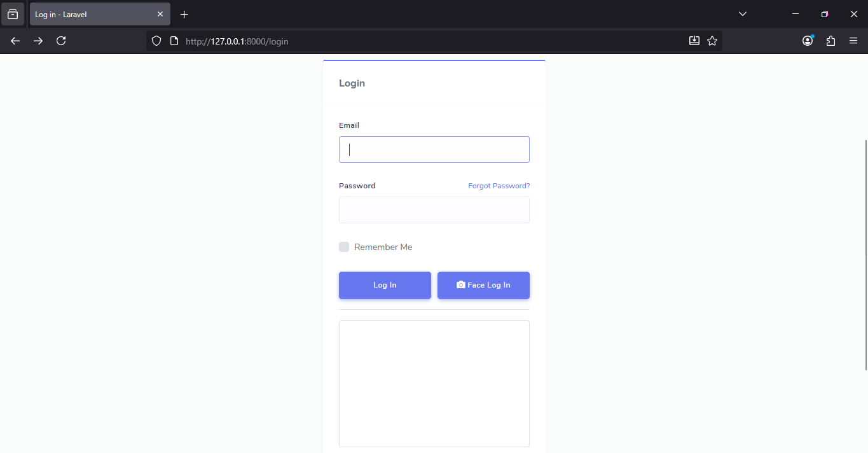The image size is (868, 453).
Task: Open the tracking protection shield icon
Action: [156, 41]
